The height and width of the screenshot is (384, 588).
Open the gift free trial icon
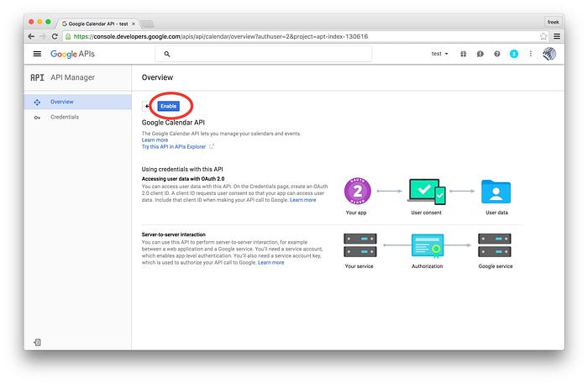tap(463, 54)
